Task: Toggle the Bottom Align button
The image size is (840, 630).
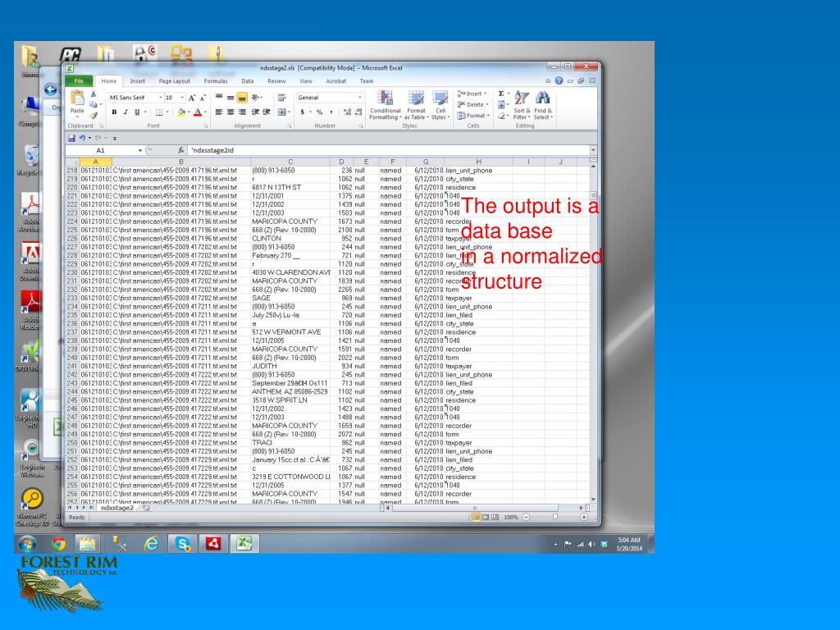Action: click(242, 98)
